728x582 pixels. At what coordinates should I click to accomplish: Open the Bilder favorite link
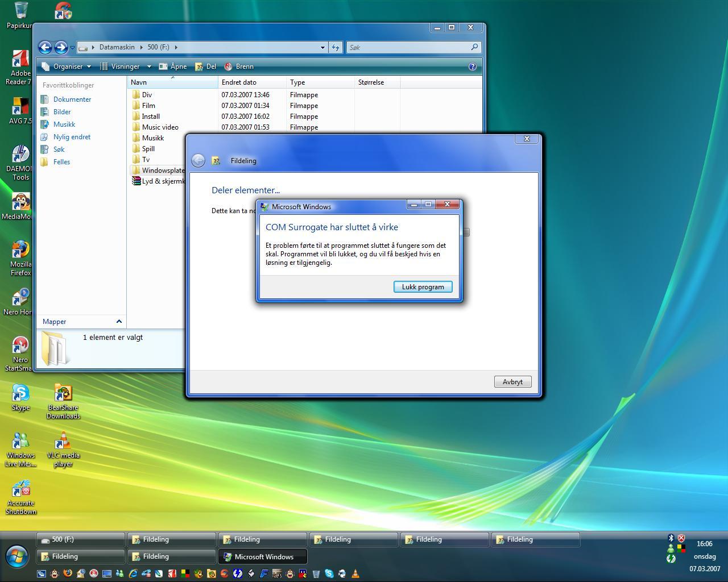(x=62, y=112)
